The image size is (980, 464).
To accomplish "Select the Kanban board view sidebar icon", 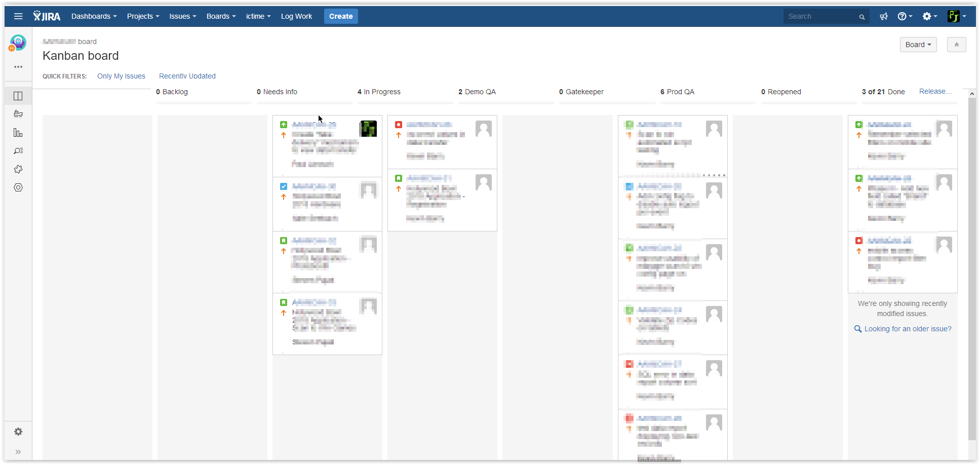I will [x=18, y=96].
